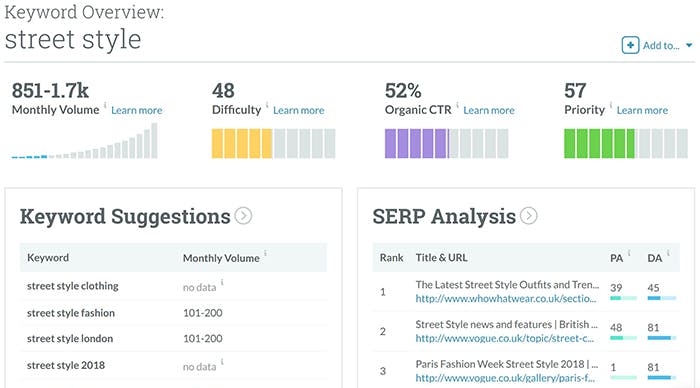This screenshot has width=700, height=388.
Task: Click info icon next to Difficulty
Action: pos(267,105)
